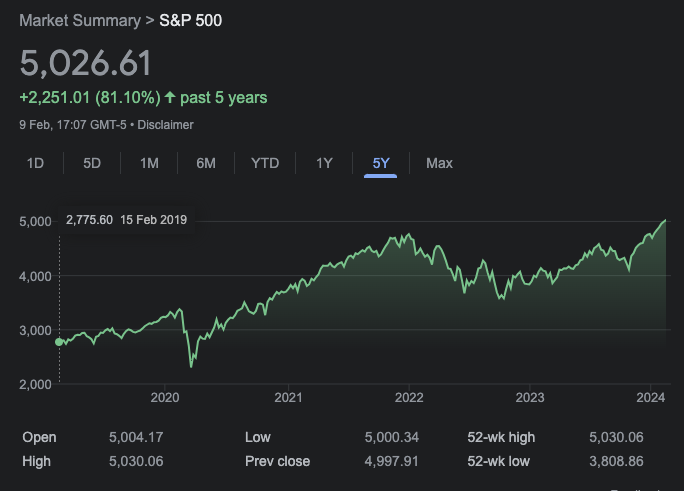The width and height of the screenshot is (684, 491).
Task: Select the 5Y range tab
Action: (x=381, y=163)
